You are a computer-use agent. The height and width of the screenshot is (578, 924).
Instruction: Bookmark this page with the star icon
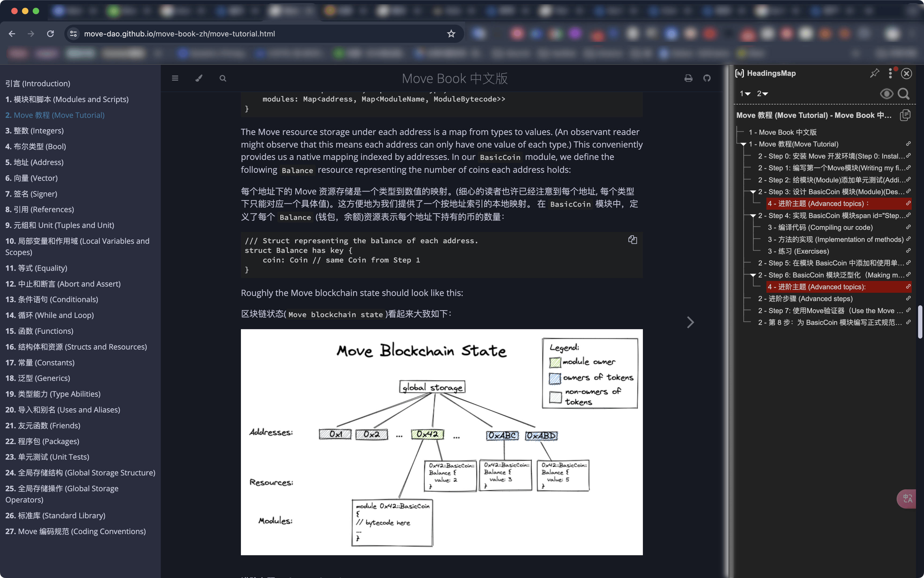click(x=451, y=34)
